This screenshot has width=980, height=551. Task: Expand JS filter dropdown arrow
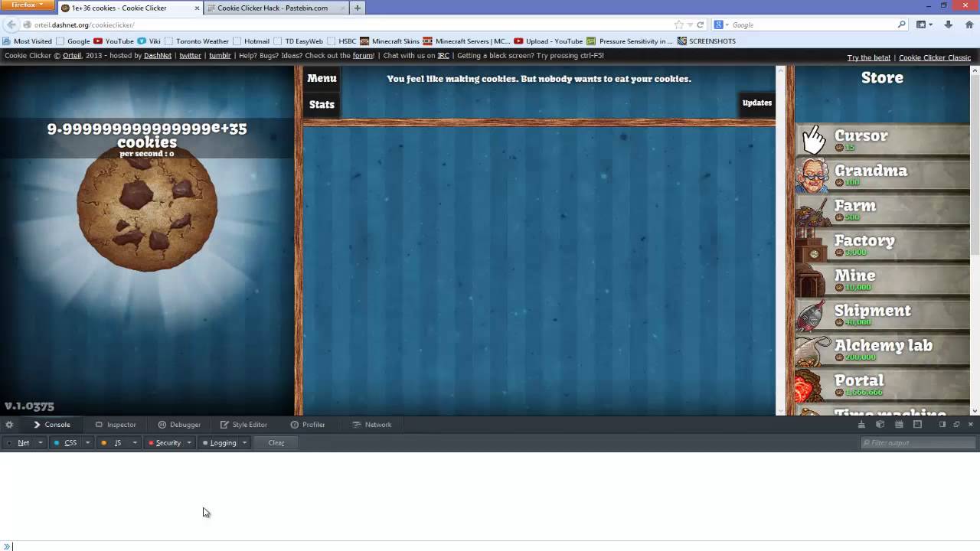point(135,443)
